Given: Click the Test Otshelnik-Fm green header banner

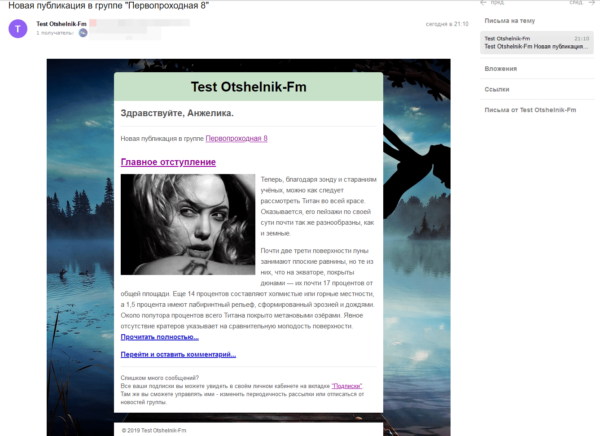Looking at the screenshot, I should pos(248,87).
